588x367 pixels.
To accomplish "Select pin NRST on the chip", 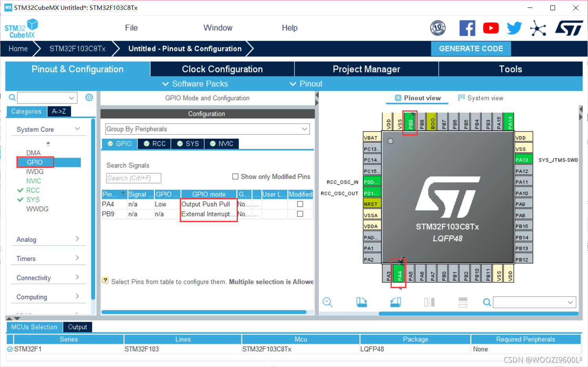I will [372, 204].
